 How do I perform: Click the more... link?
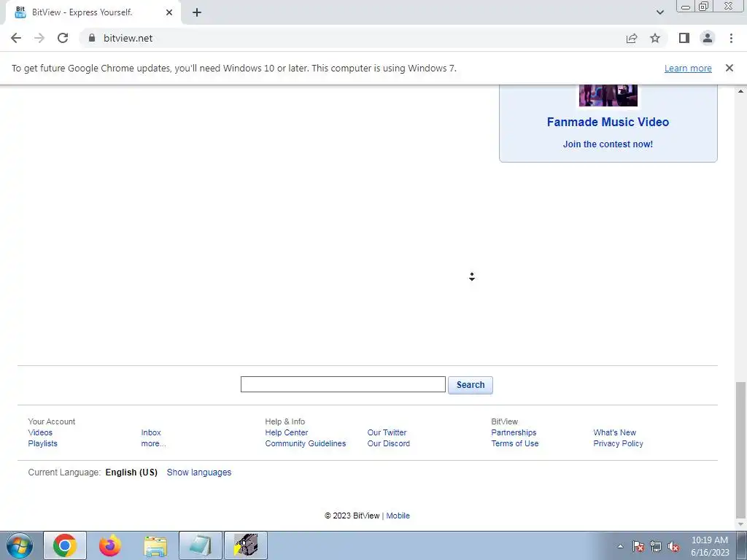[x=153, y=443]
